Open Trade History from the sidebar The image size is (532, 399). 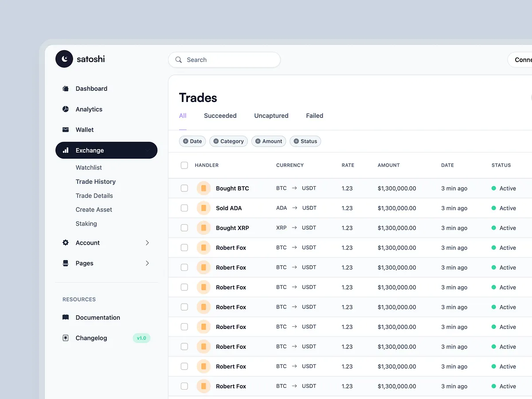pyautogui.click(x=96, y=182)
